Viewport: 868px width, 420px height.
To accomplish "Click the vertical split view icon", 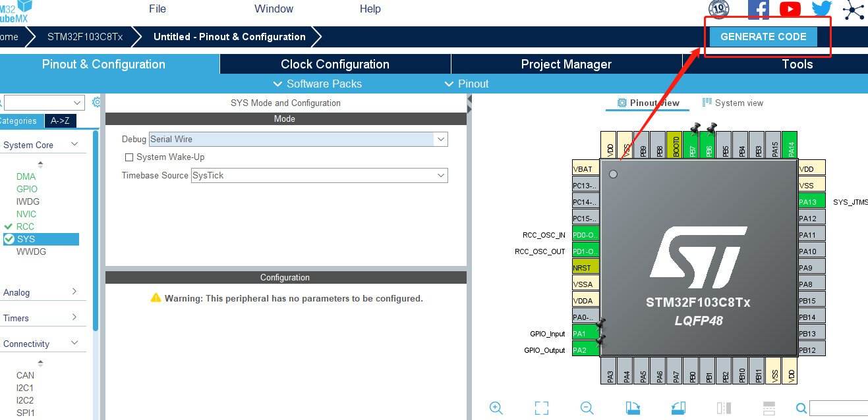I will tap(724, 408).
